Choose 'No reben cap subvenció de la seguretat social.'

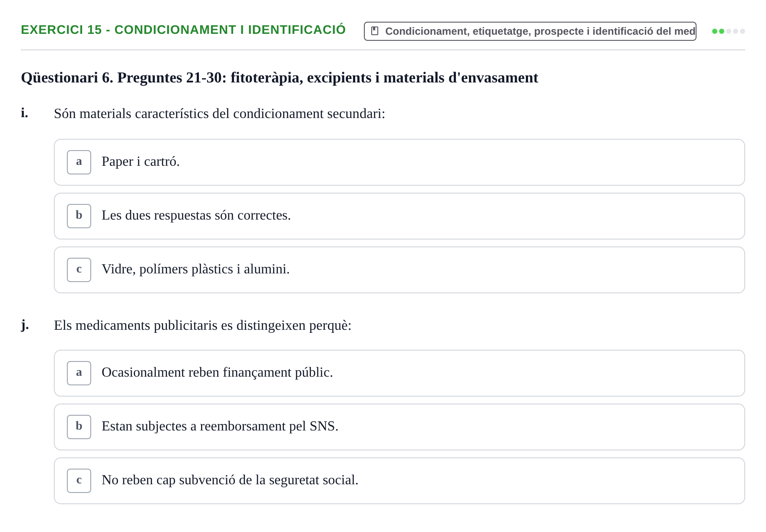click(x=399, y=481)
